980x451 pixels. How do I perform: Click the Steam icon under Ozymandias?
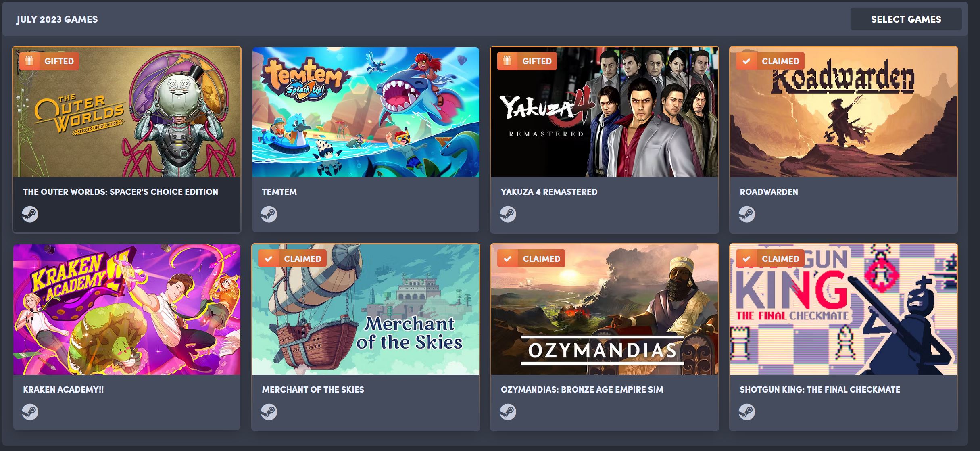click(508, 412)
